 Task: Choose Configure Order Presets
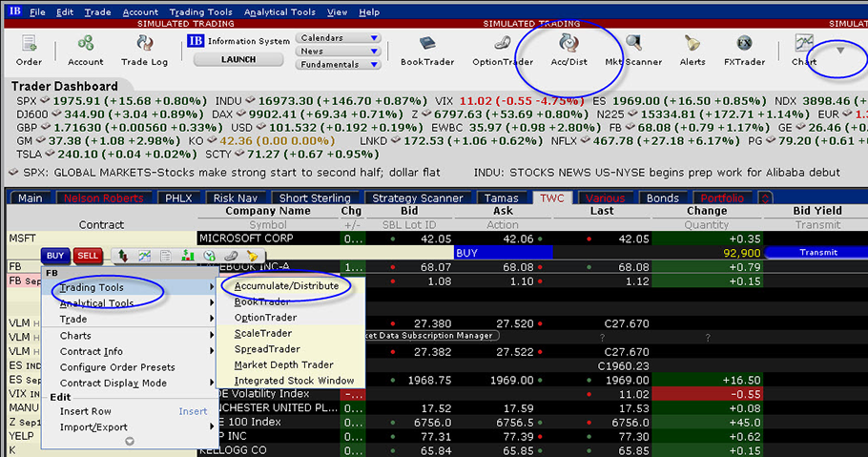pyautogui.click(x=117, y=367)
